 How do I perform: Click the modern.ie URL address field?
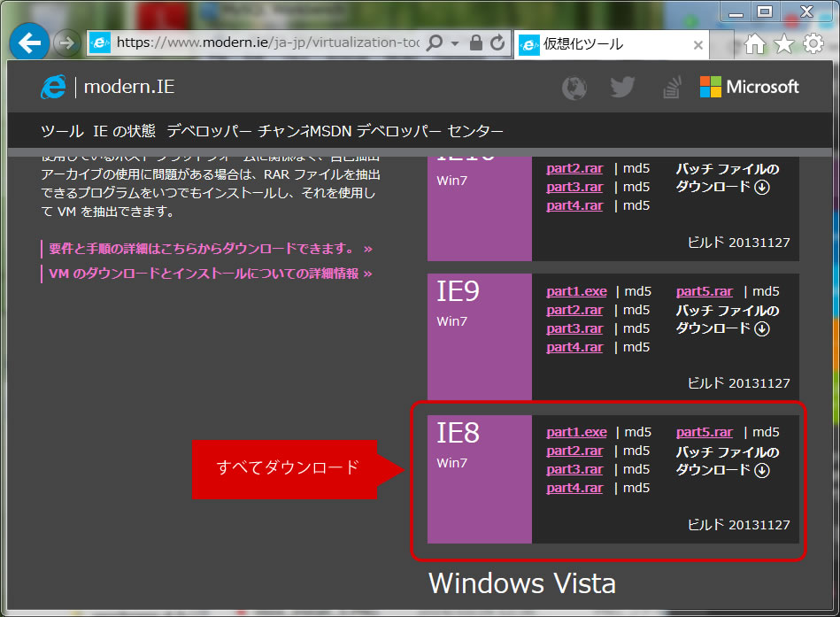click(x=266, y=42)
